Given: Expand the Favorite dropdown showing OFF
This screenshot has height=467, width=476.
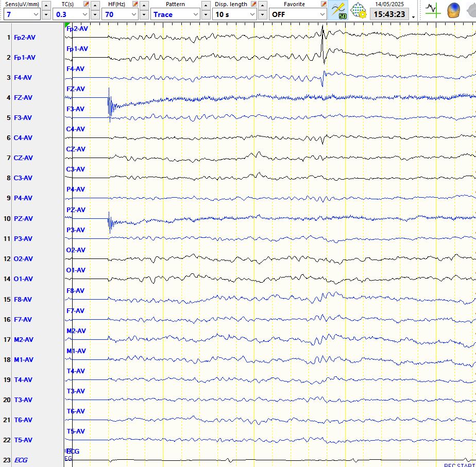Looking at the screenshot, I should [x=298, y=14].
